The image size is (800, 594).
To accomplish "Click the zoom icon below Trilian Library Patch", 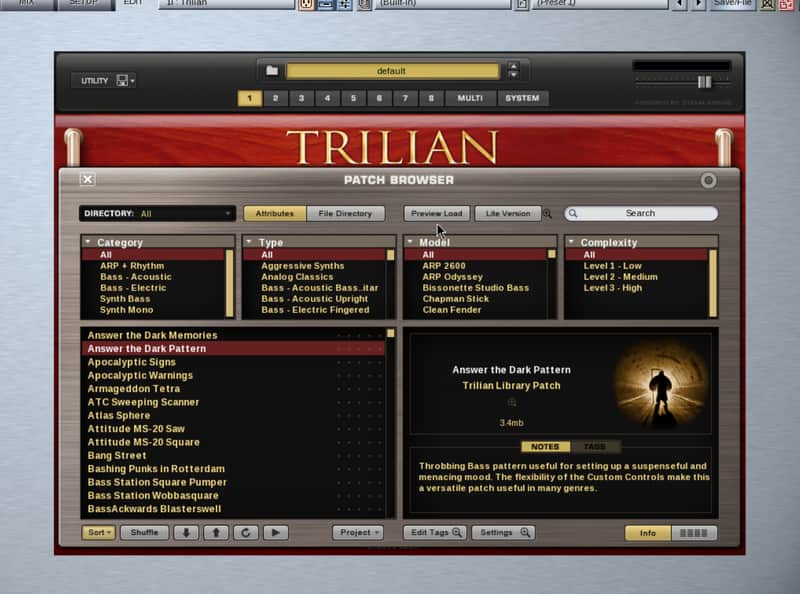I will click(512, 403).
